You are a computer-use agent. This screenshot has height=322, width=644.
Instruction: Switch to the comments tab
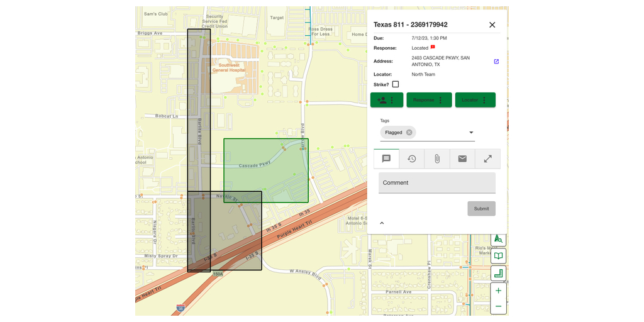click(386, 159)
